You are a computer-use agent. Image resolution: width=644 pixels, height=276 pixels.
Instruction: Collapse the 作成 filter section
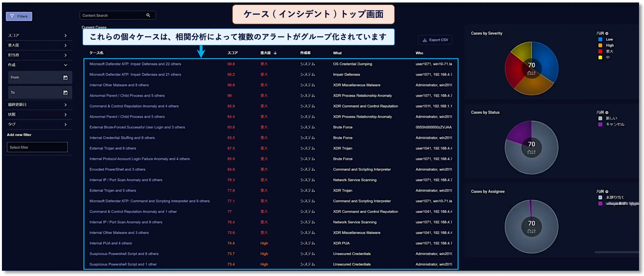(65, 65)
